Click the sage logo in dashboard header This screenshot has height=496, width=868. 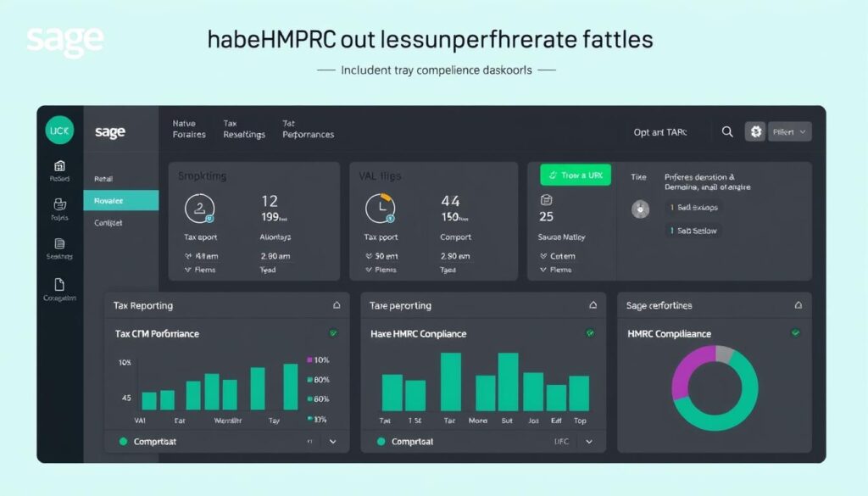(109, 131)
